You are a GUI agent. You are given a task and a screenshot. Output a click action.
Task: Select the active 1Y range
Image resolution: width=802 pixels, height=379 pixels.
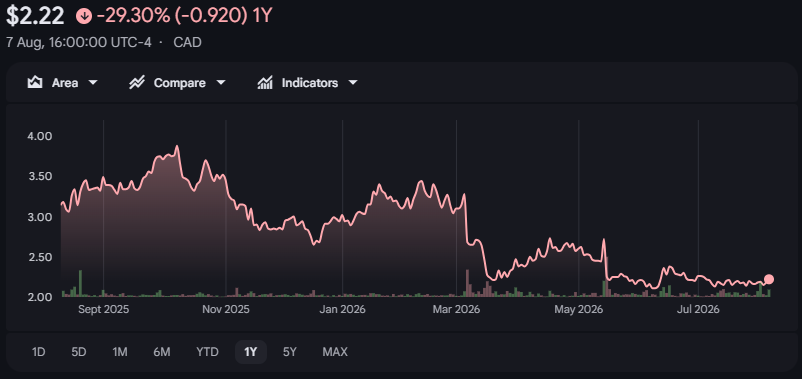tap(251, 352)
